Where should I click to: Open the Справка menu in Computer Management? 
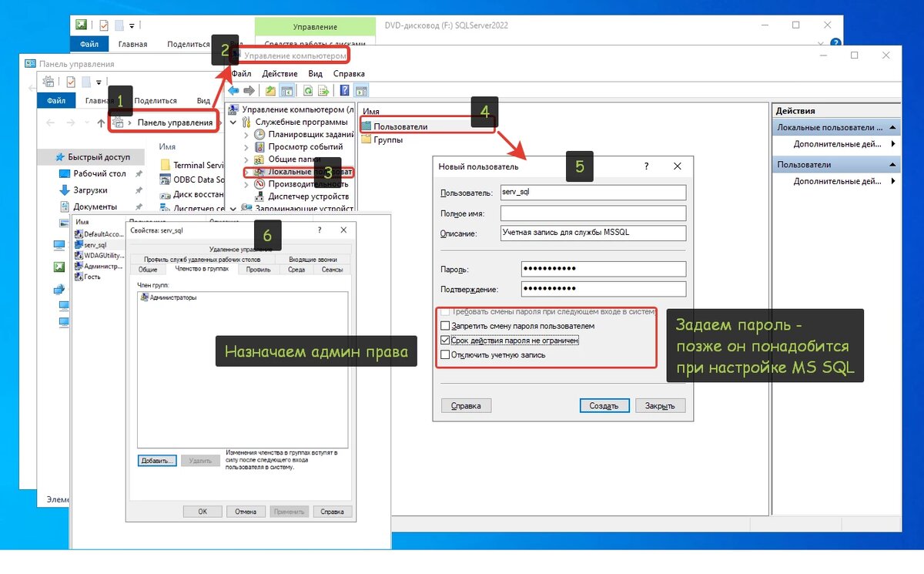[x=349, y=73]
